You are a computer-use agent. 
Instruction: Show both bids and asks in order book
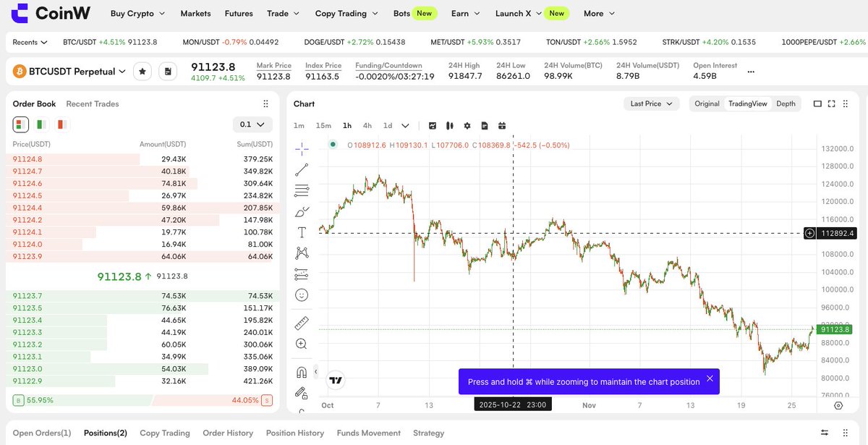pyautogui.click(x=21, y=124)
